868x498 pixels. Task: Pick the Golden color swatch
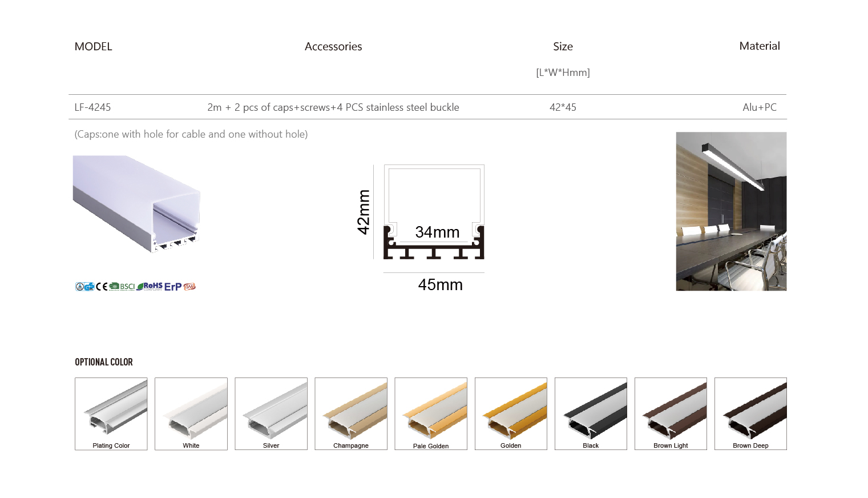[x=511, y=414]
